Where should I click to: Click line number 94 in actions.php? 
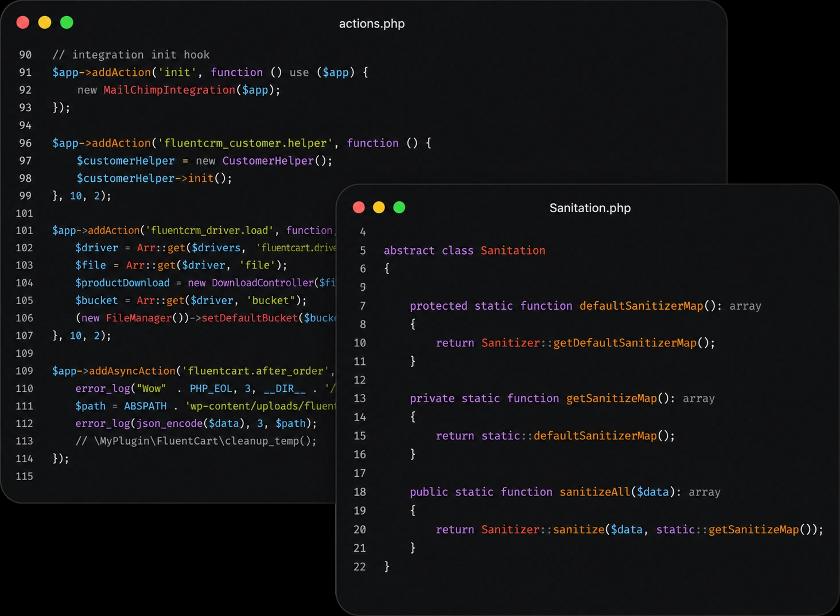[x=25, y=125]
